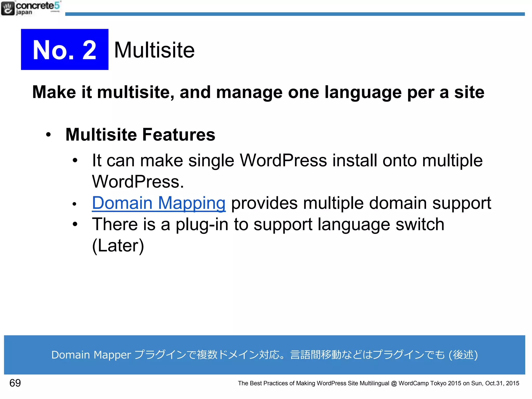Click the footer text 'The Best Practices of Making WordPress Site Multilingual'
The height and width of the screenshot is (399, 532).
click(314, 383)
